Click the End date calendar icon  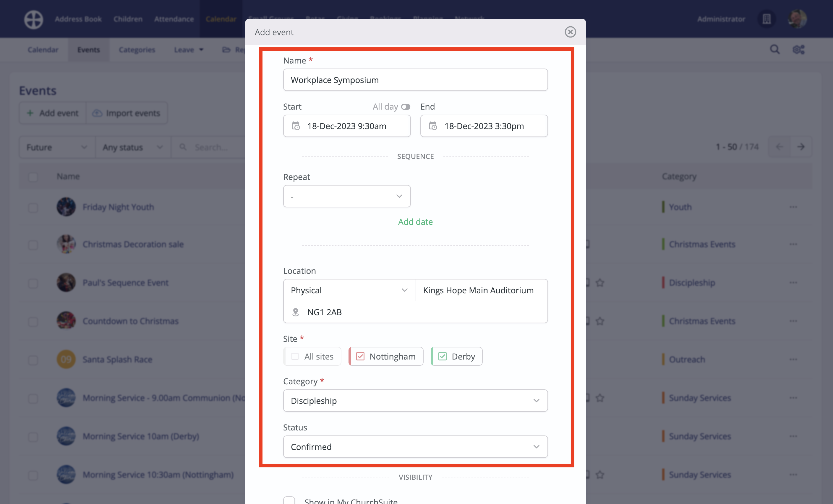(x=433, y=126)
